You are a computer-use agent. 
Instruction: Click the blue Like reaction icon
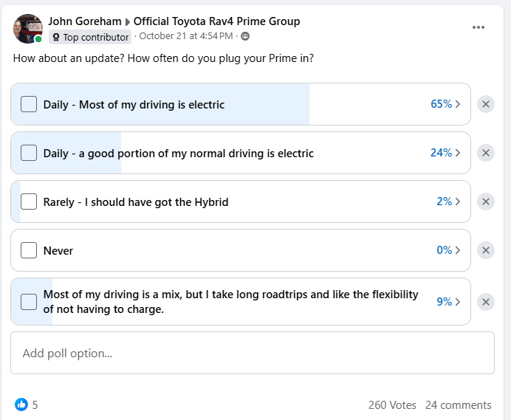21,404
